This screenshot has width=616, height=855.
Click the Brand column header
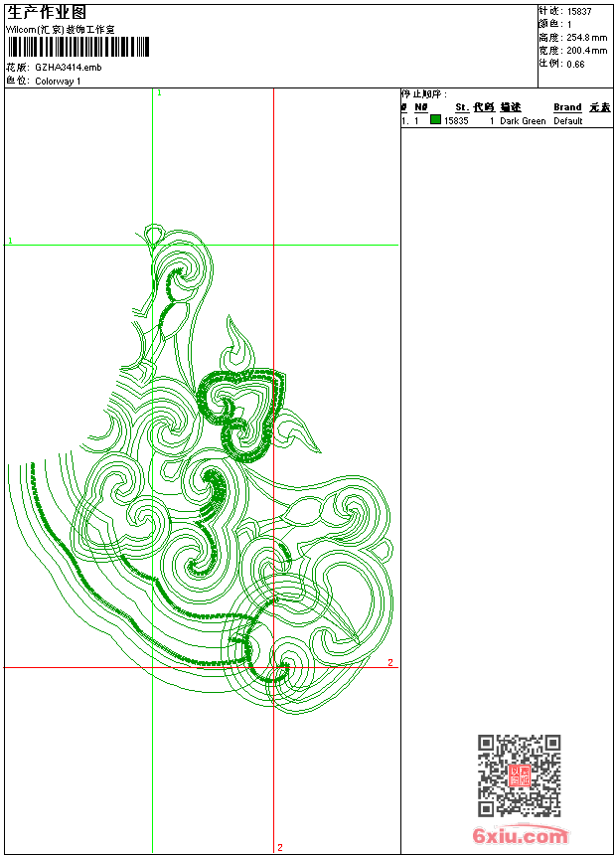567,107
